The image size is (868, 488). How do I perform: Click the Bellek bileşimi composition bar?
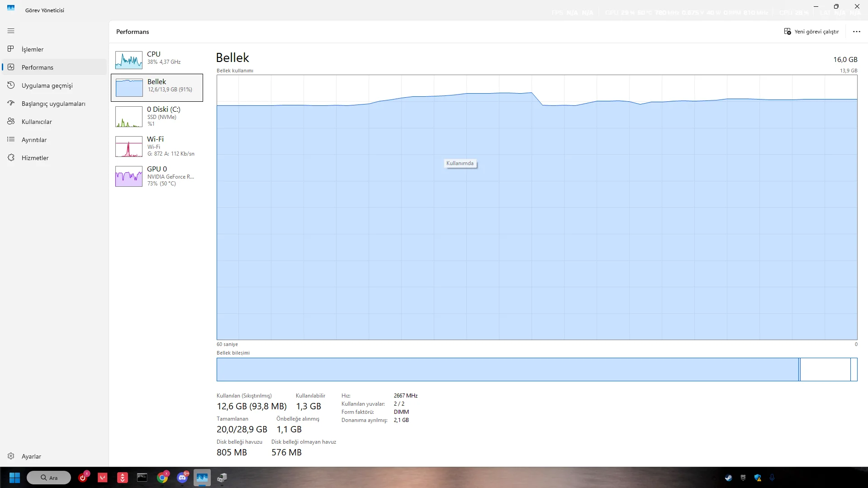[537, 370]
